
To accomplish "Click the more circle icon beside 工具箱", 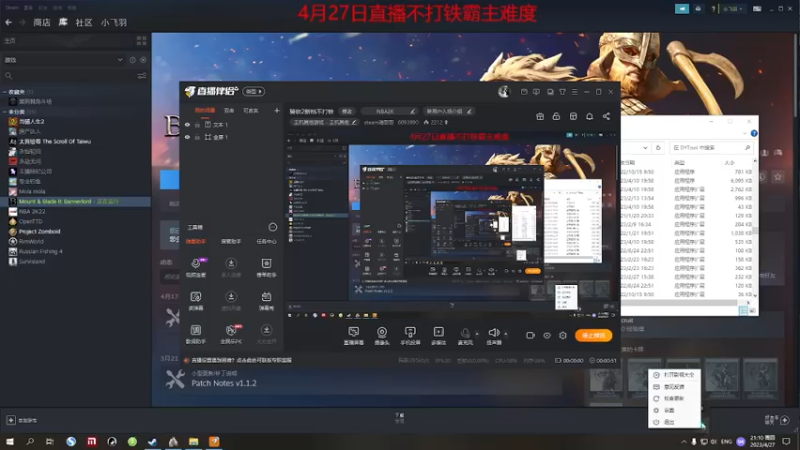I will pyautogui.click(x=272, y=227).
